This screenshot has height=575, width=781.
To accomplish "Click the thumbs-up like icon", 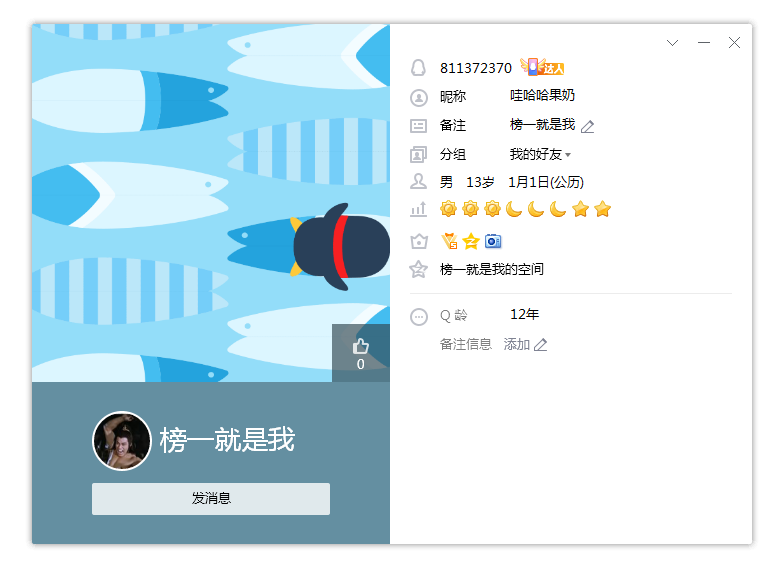I will click(361, 346).
